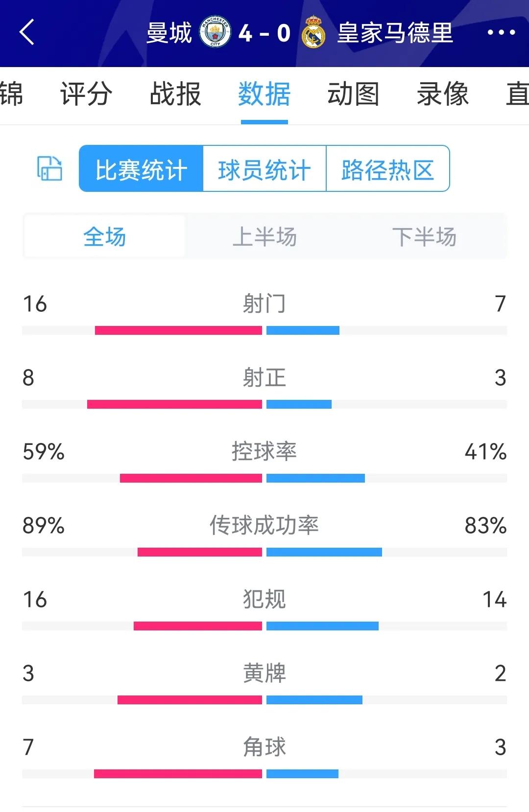Viewport: 529px width, 812px height.
Task: Tap the 皇家马德里 team name
Action: [x=395, y=33]
